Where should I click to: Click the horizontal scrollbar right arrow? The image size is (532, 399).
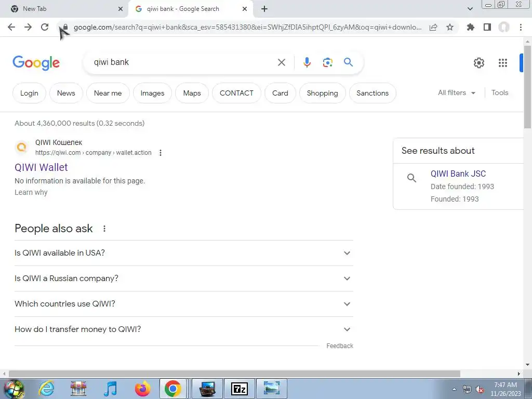coord(519,374)
